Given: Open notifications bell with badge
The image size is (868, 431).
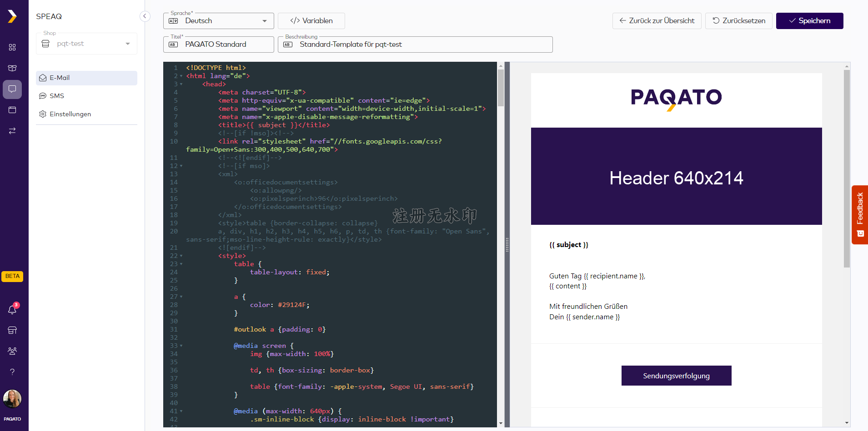Looking at the screenshot, I should [x=12, y=309].
